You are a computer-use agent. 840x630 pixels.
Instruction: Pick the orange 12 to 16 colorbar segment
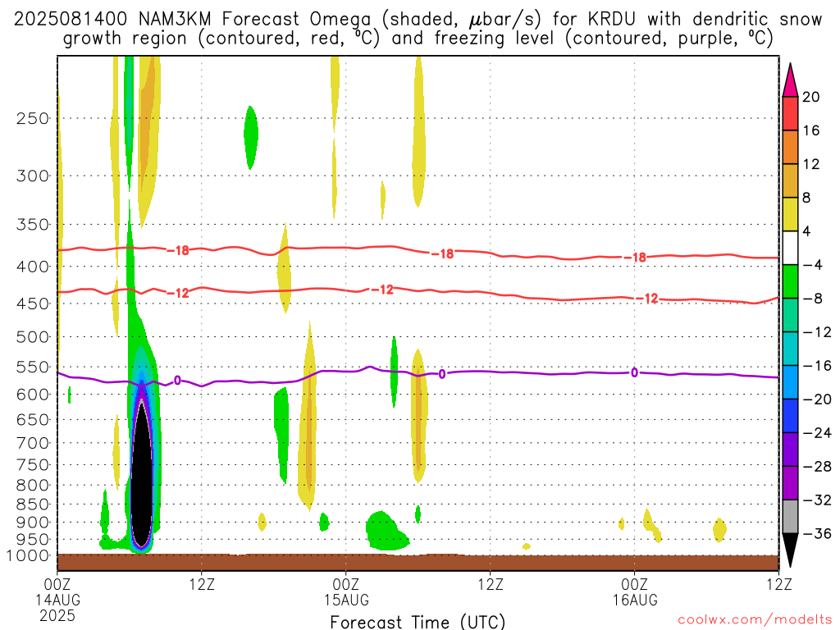point(790,148)
